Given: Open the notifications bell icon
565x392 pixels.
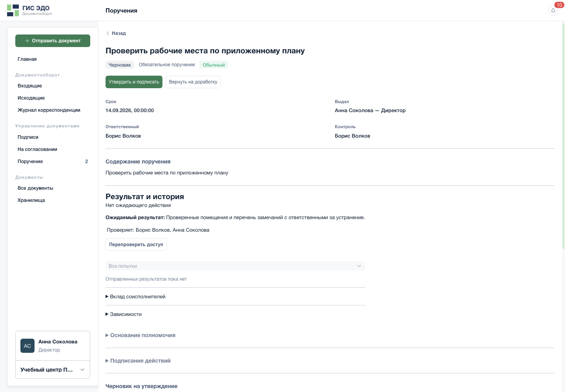Looking at the screenshot, I should (553, 11).
